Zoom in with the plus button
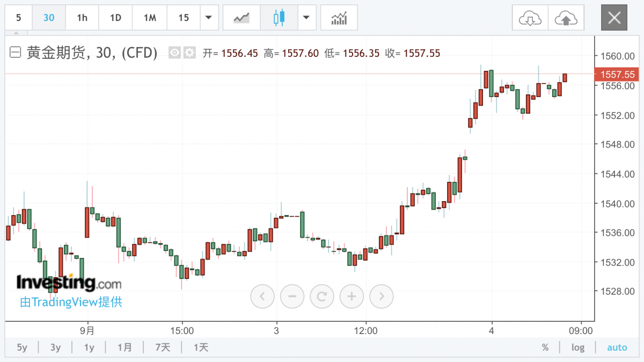This screenshot has height=362, width=644. pyautogui.click(x=352, y=295)
